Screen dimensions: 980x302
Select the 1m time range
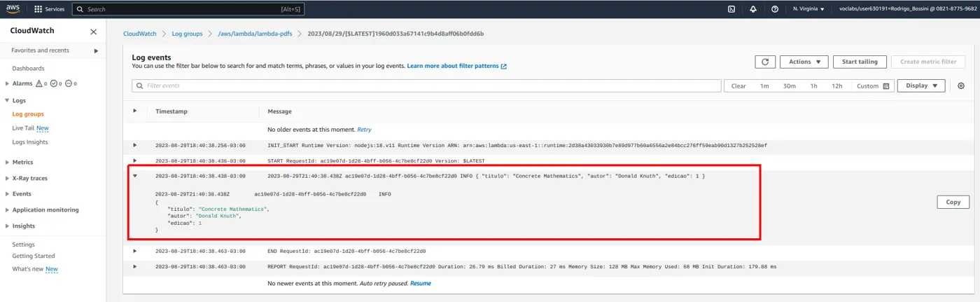[764, 85]
